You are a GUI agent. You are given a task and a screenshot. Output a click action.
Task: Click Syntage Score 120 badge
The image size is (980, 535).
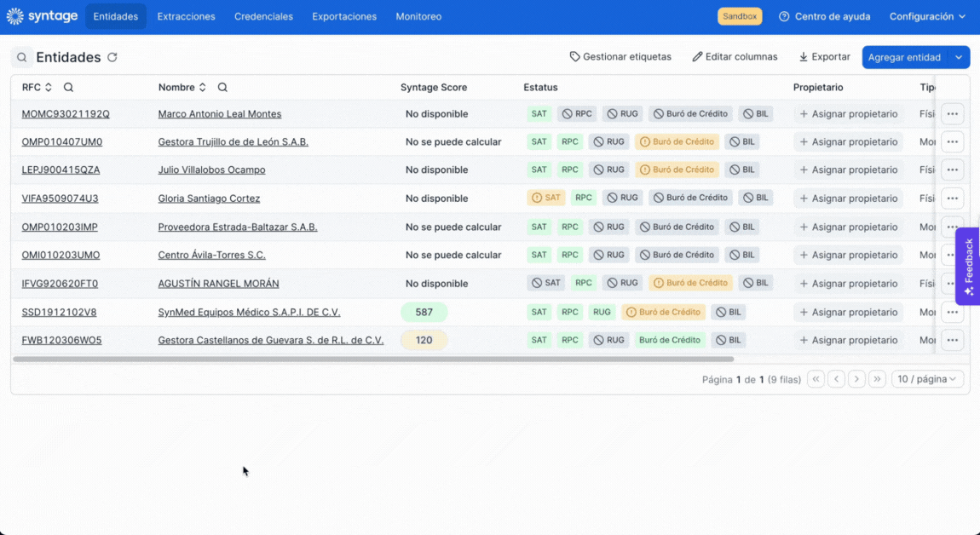[x=424, y=340]
